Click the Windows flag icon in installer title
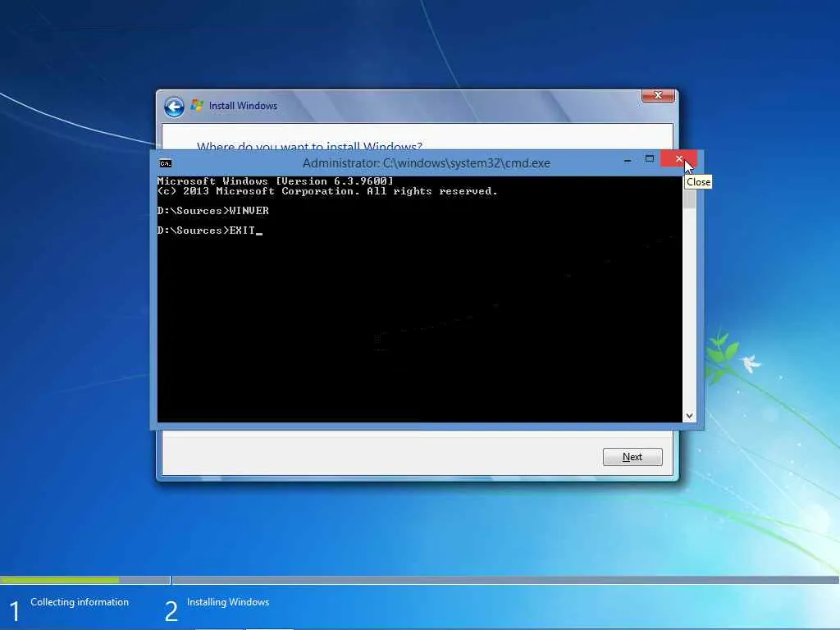The height and width of the screenshot is (630, 840). [x=197, y=105]
